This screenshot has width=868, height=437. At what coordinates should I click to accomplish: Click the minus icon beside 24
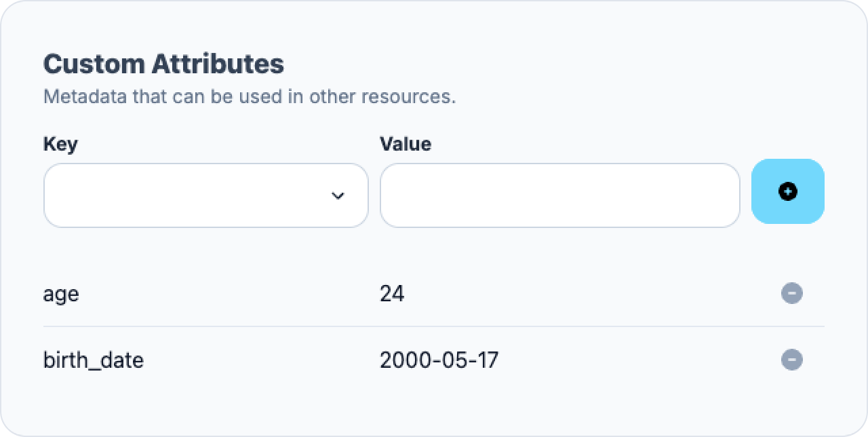point(792,294)
